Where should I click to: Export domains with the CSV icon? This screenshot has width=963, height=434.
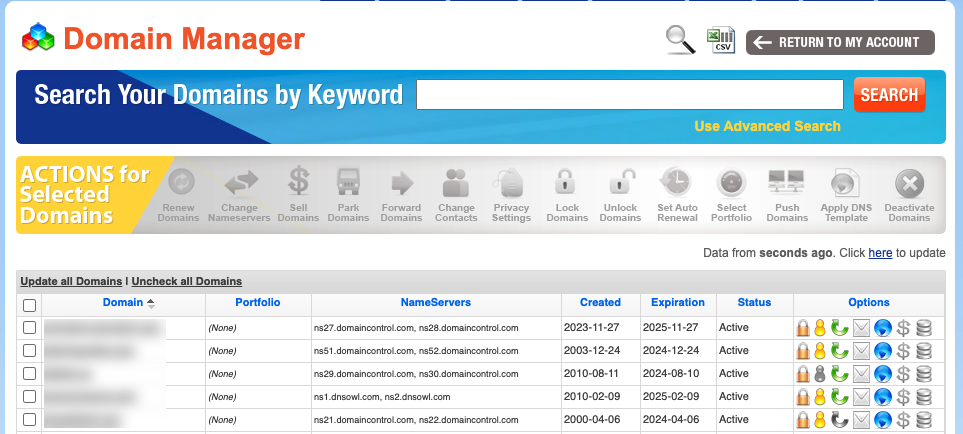(x=721, y=40)
